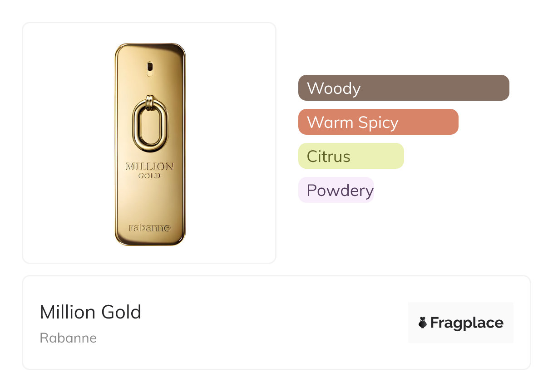
Task: Click the Fragplace wordmark text
Action: (x=467, y=323)
